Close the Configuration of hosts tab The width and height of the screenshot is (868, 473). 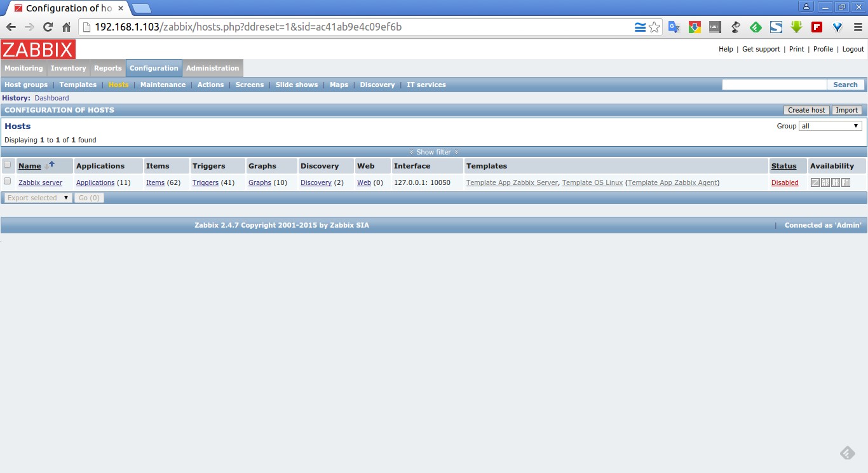[121, 8]
